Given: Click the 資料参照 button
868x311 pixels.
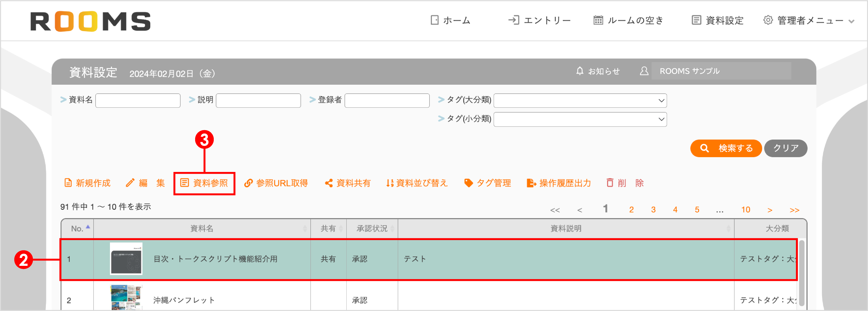Looking at the screenshot, I should point(204,183).
